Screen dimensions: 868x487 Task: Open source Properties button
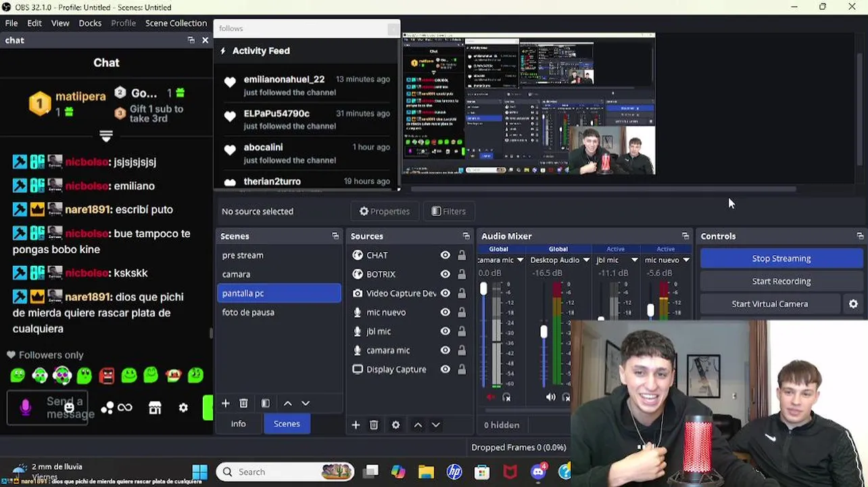(x=385, y=211)
